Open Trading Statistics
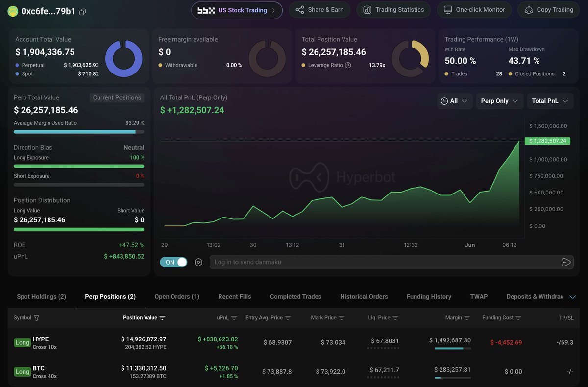588x387 pixels. click(393, 10)
